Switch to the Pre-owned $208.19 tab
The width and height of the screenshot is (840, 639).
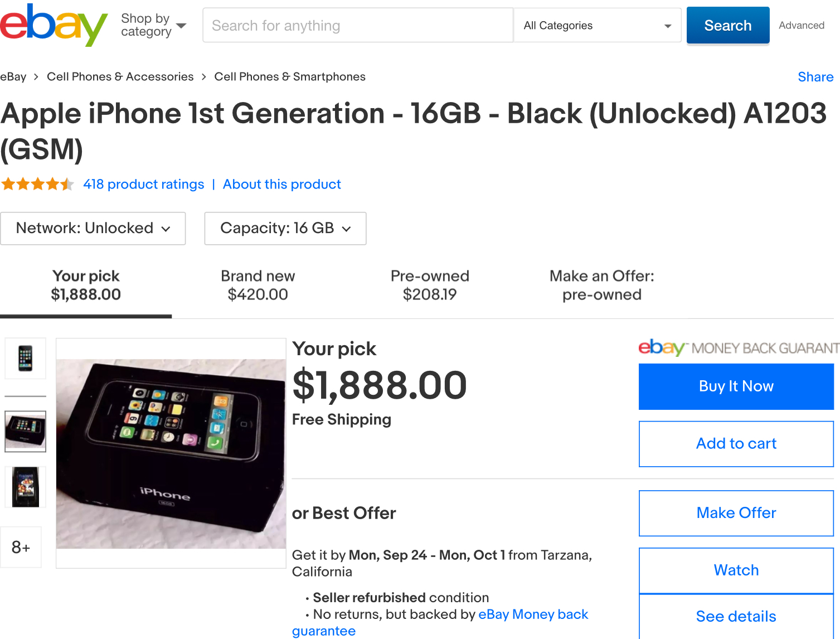pyautogui.click(x=430, y=285)
